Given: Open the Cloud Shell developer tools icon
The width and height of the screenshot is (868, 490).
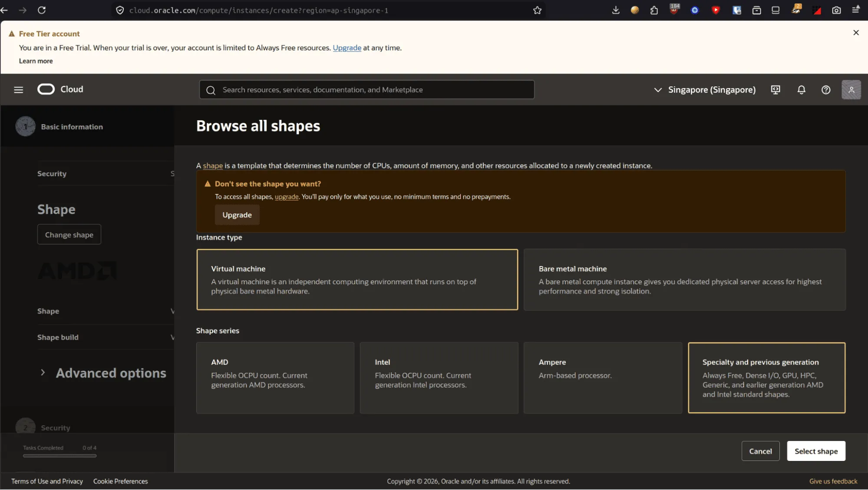Looking at the screenshot, I should (x=776, y=90).
